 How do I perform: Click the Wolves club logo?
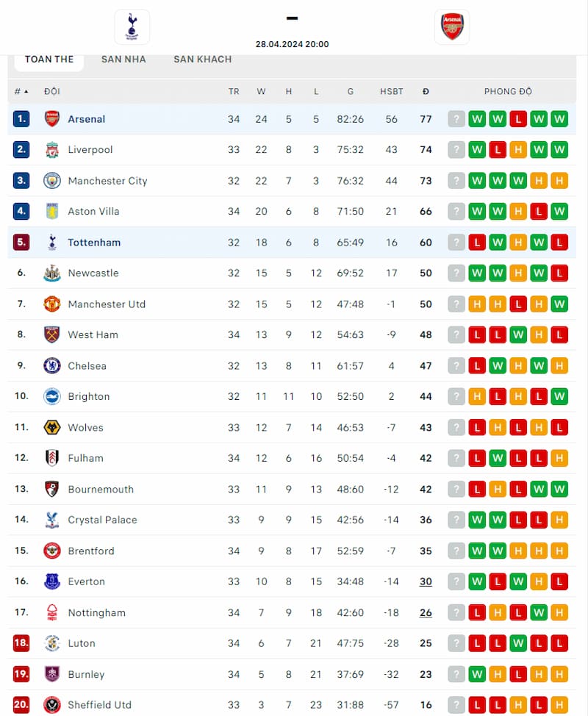pos(51,427)
